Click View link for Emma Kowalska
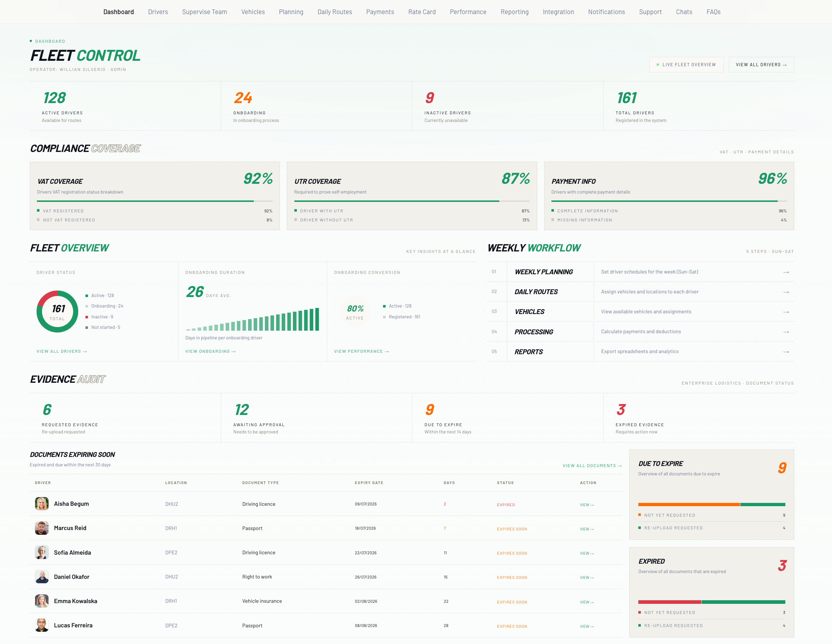Screen dimensions: 832x644 (587, 602)
